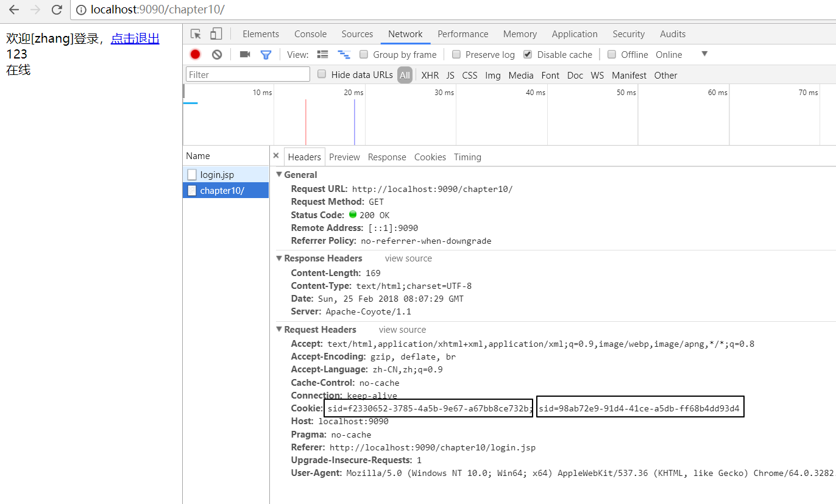Viewport: 836px width, 504px height.
Task: Click capture screenshots camera icon
Action: tap(245, 54)
